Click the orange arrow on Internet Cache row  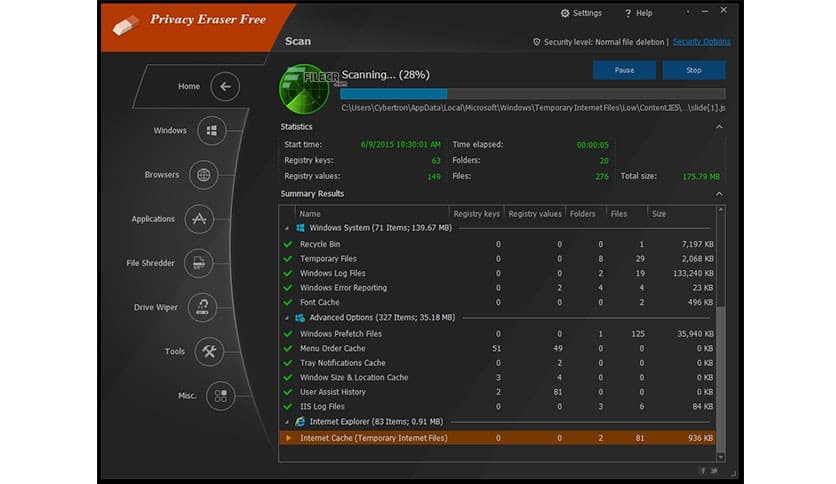point(288,438)
